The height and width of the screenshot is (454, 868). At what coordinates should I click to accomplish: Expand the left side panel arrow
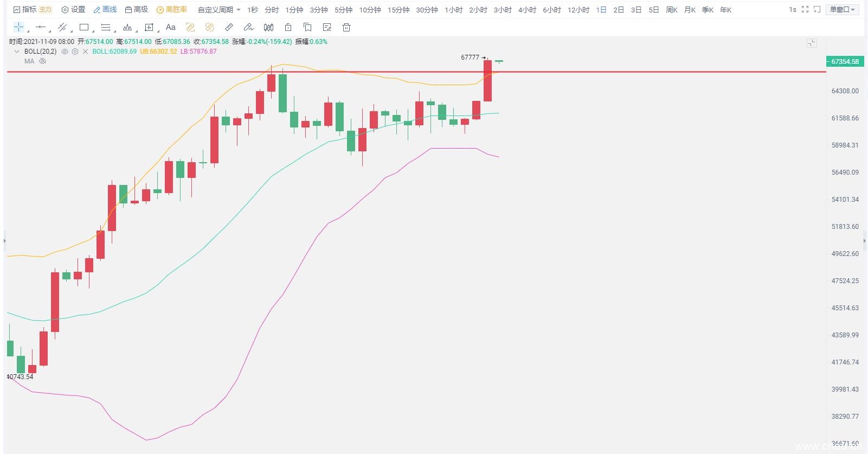point(5,240)
